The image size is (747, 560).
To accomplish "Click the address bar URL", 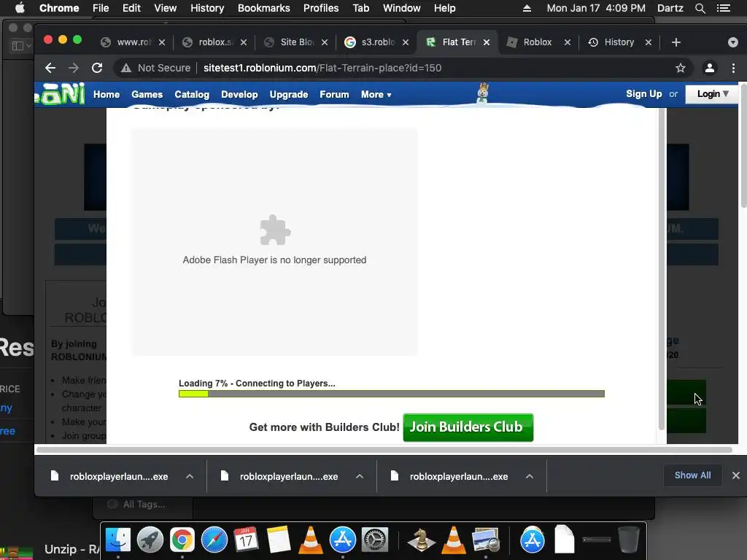I will tap(322, 68).
